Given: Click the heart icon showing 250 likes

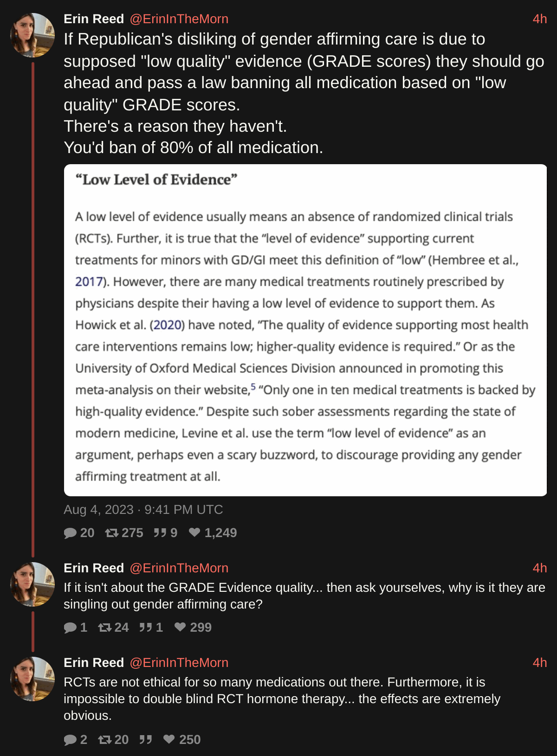Looking at the screenshot, I should tap(169, 739).
